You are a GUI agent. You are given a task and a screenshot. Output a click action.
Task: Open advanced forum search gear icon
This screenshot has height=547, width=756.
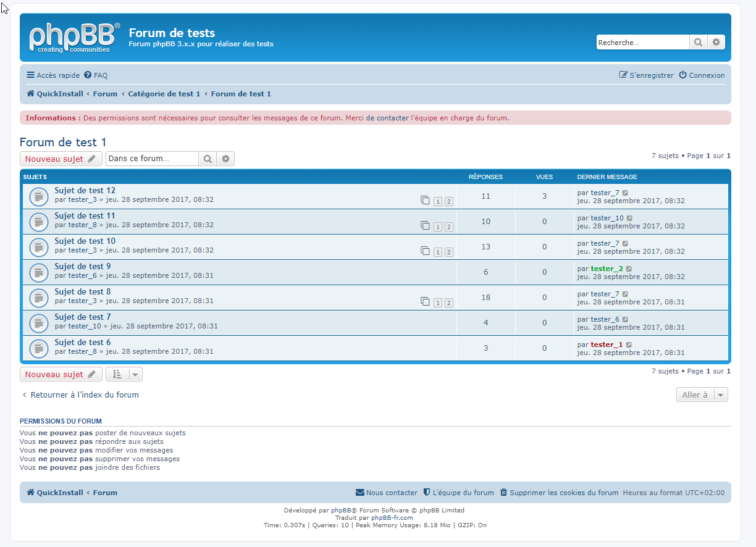[225, 159]
